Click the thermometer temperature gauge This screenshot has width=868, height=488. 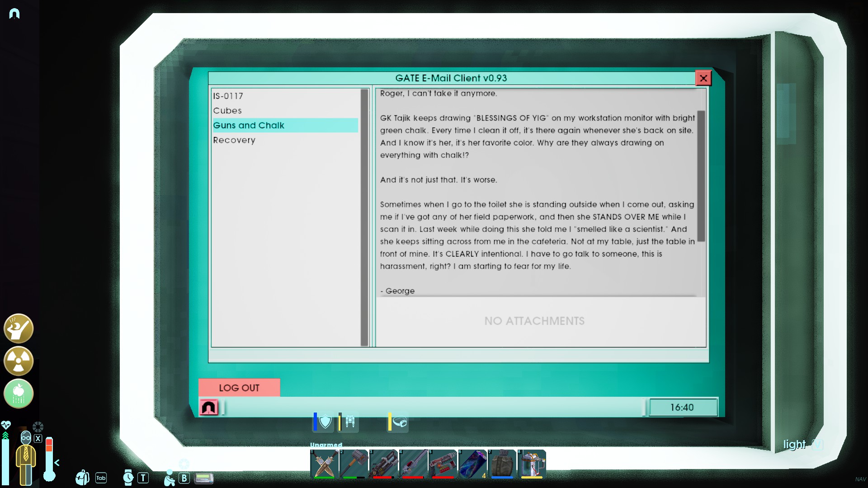[49, 459]
